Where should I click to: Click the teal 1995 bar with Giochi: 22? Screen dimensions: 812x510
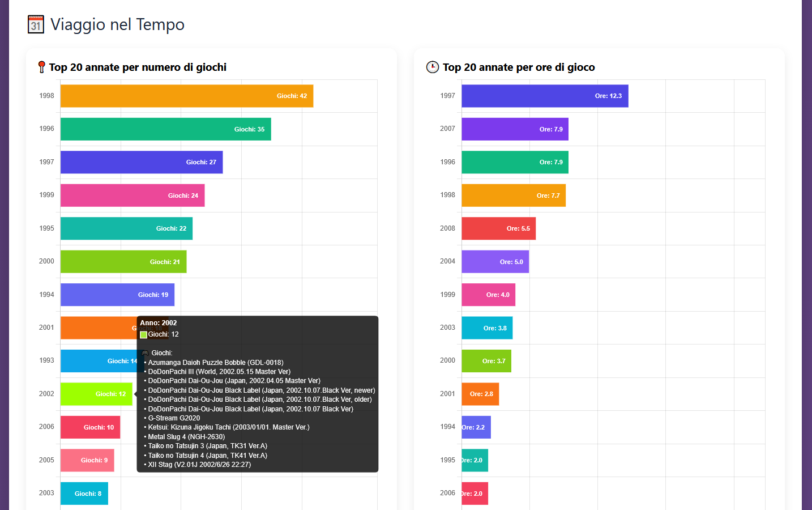tap(126, 228)
